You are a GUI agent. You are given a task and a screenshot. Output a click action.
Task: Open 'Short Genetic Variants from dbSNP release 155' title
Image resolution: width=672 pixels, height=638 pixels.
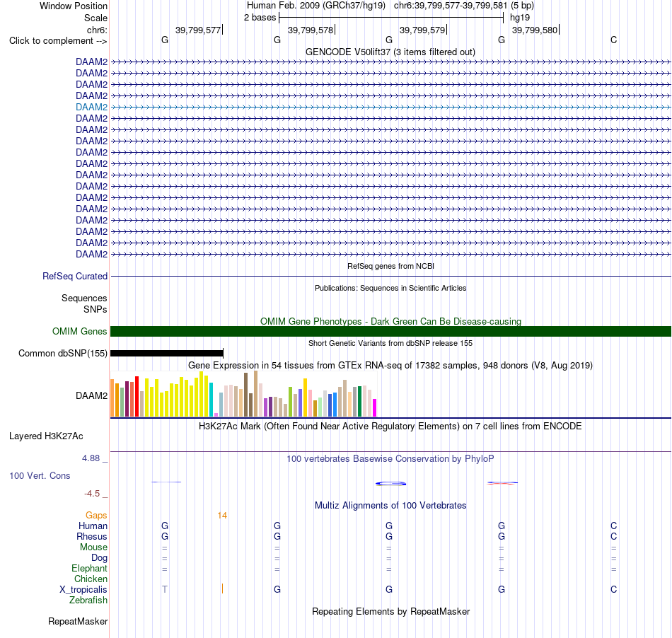pos(390,343)
